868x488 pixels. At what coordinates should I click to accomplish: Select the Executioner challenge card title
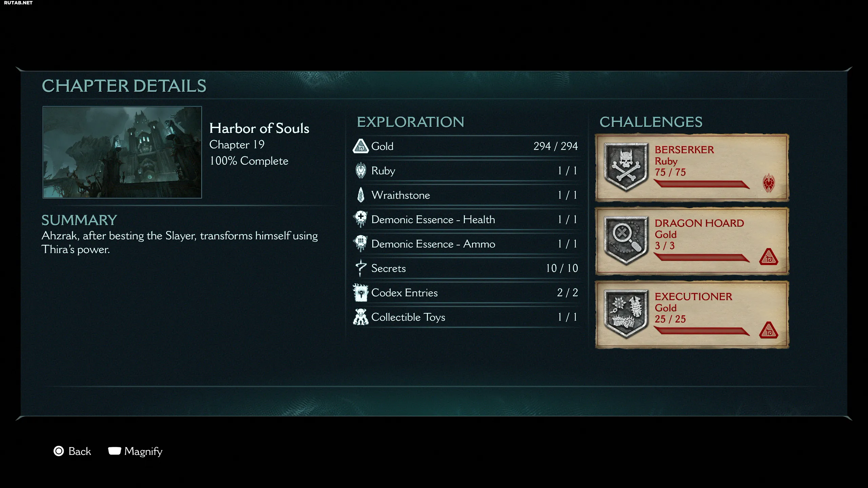[693, 297]
